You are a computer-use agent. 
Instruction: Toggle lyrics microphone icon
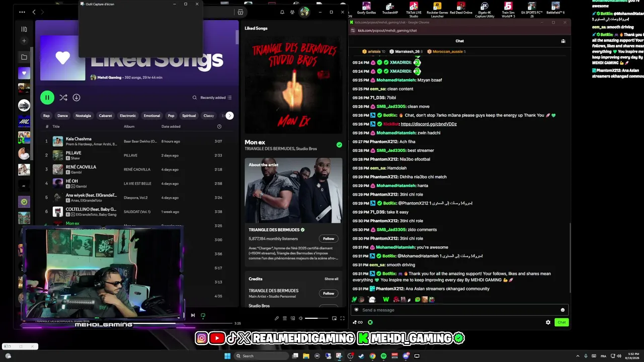[277, 318]
